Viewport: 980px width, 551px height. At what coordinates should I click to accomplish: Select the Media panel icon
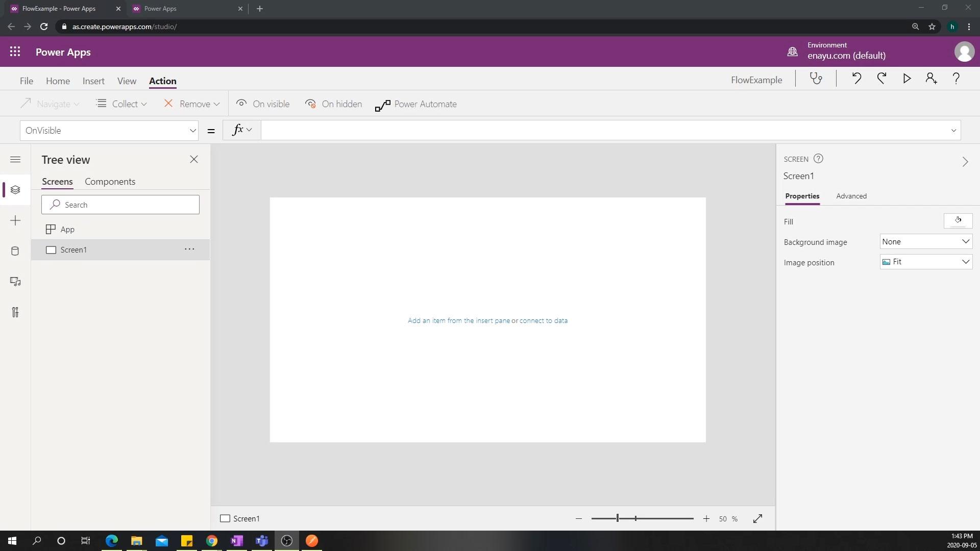(15, 281)
